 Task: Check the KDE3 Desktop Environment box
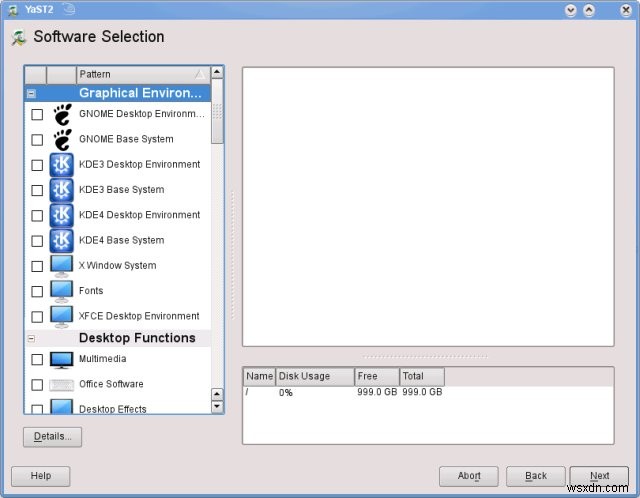(x=37, y=165)
